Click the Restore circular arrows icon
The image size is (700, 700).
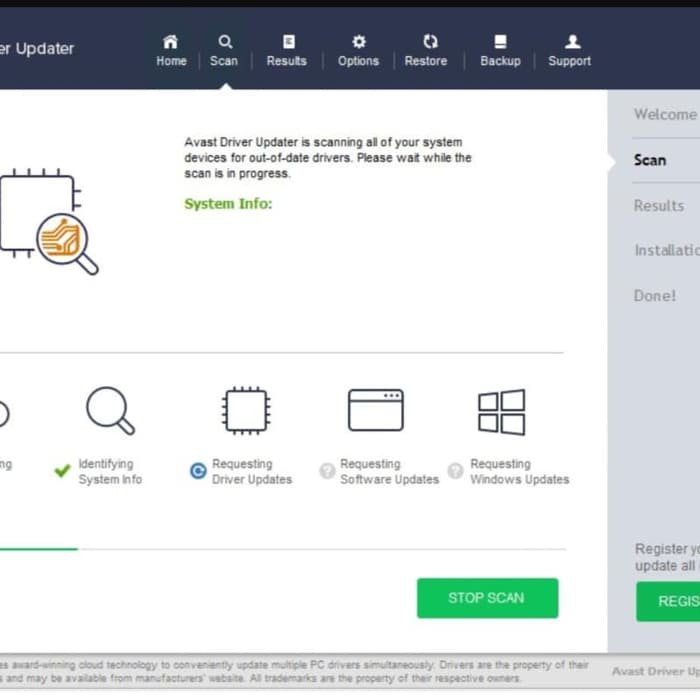click(430, 42)
